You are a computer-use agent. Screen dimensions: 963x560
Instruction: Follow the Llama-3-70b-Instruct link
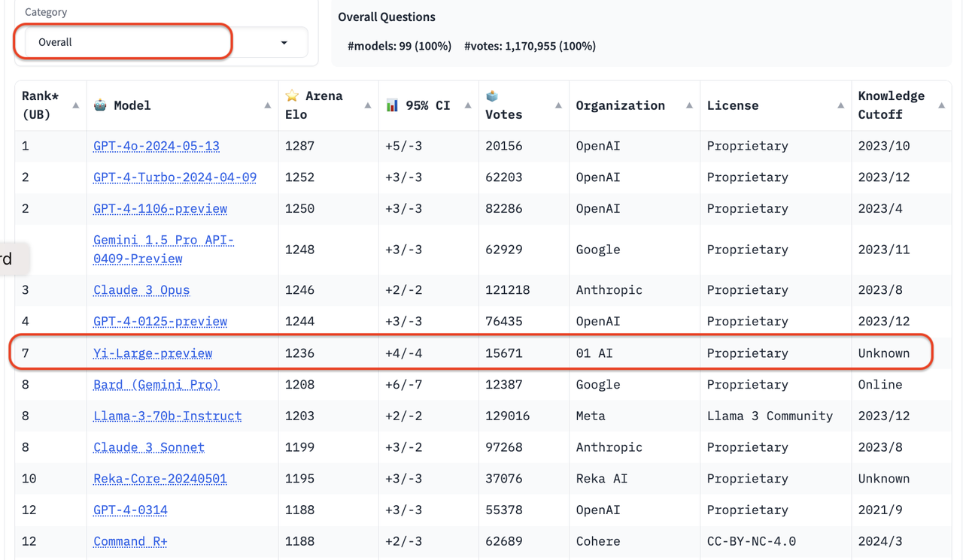[x=168, y=416]
